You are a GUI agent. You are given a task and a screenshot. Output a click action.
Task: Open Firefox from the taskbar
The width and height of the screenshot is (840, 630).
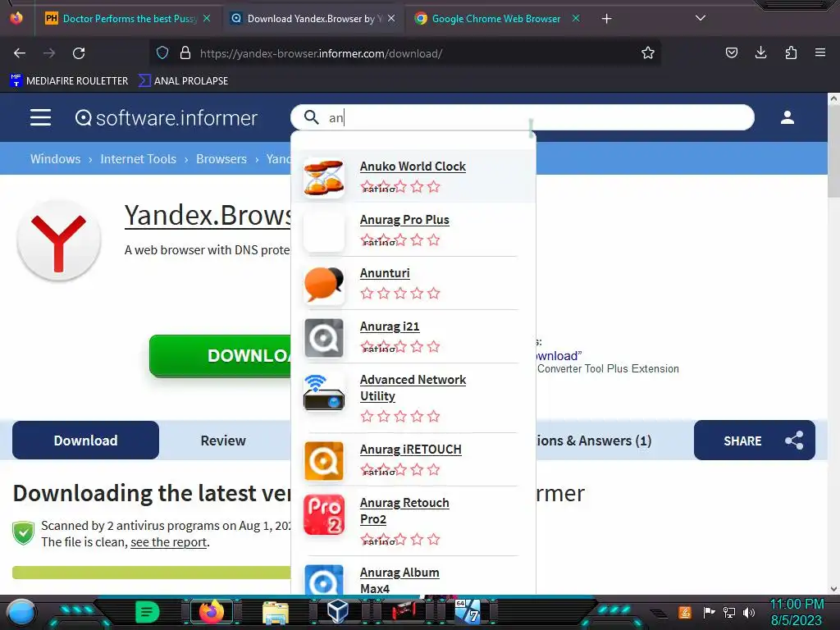(x=211, y=612)
